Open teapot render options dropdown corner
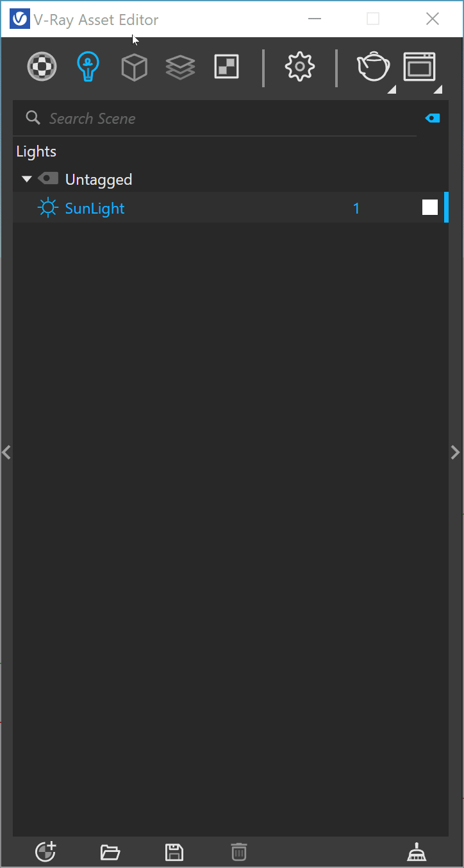Viewport: 464px width, 868px height. pyautogui.click(x=392, y=89)
